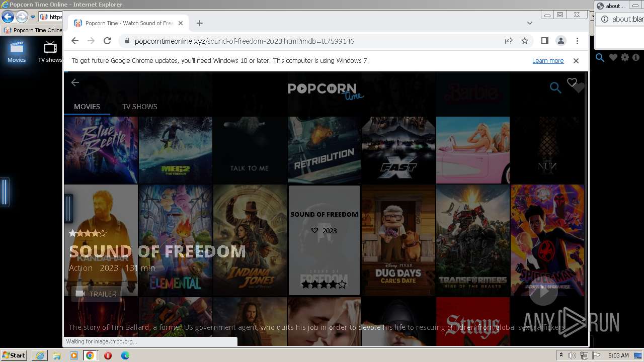644x362 pixels.
Task: Play the Sound of Freedom trailer
Action: click(x=96, y=294)
